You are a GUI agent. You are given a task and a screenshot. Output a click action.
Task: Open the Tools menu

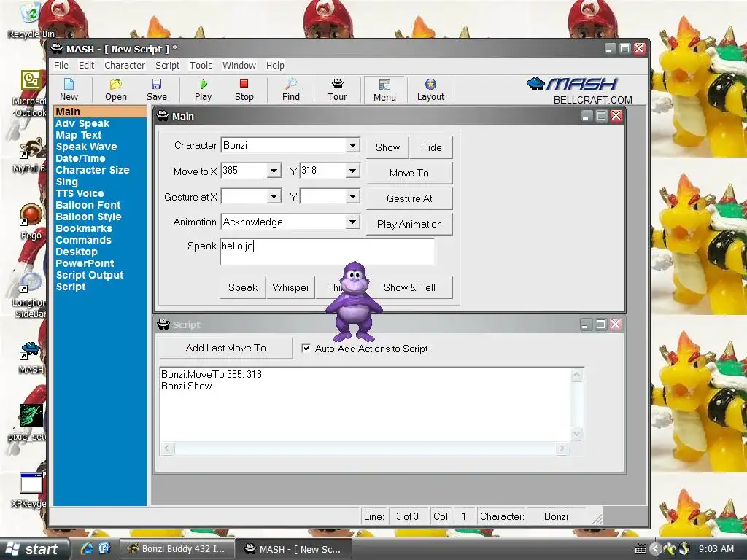[201, 65]
